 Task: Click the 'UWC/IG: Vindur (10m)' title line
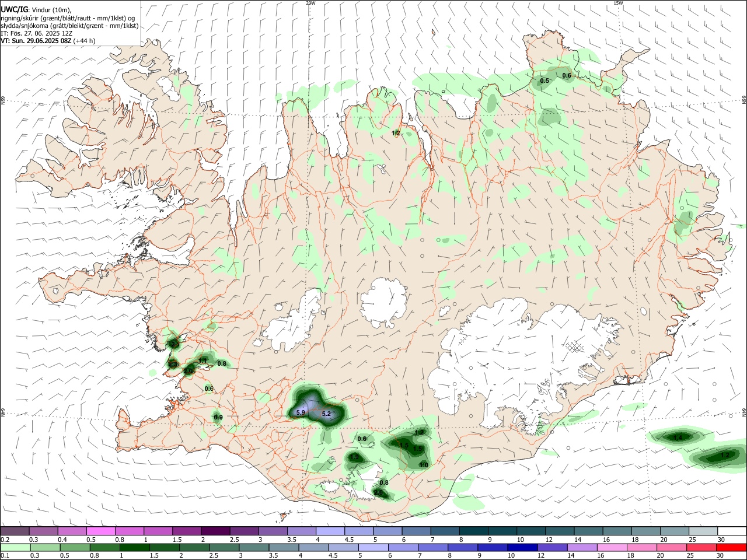click(36, 10)
